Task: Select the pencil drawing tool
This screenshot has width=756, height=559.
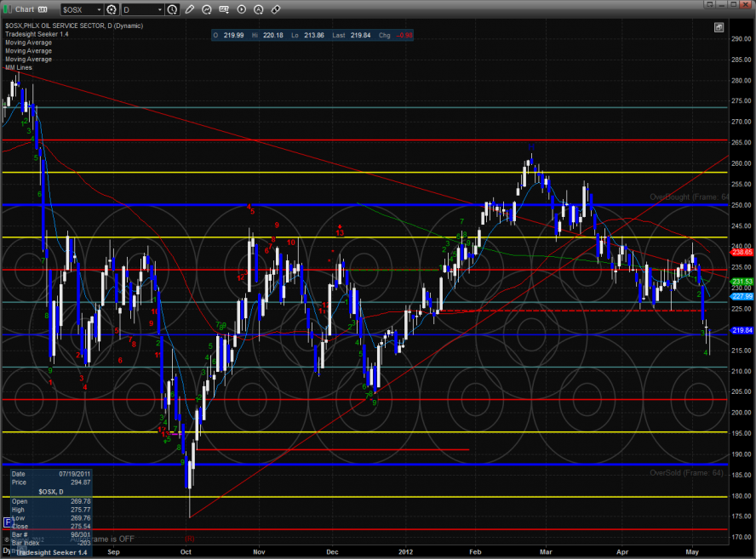Action: 189,9
